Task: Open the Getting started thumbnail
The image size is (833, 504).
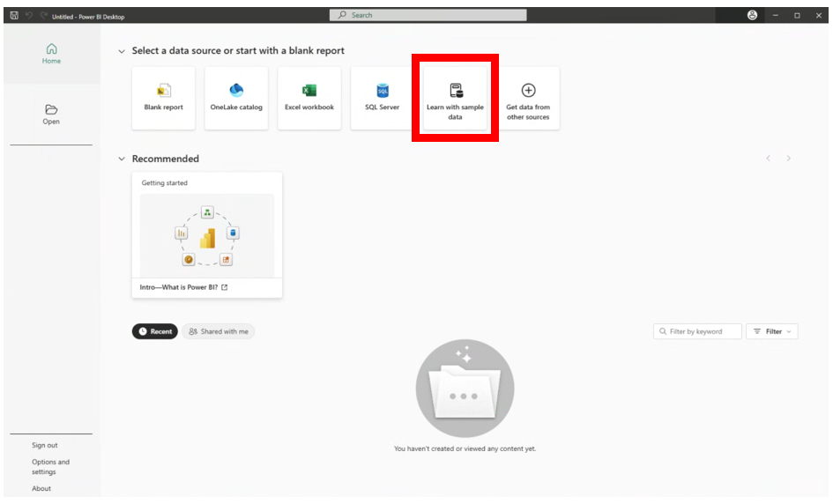Action: [x=207, y=235]
